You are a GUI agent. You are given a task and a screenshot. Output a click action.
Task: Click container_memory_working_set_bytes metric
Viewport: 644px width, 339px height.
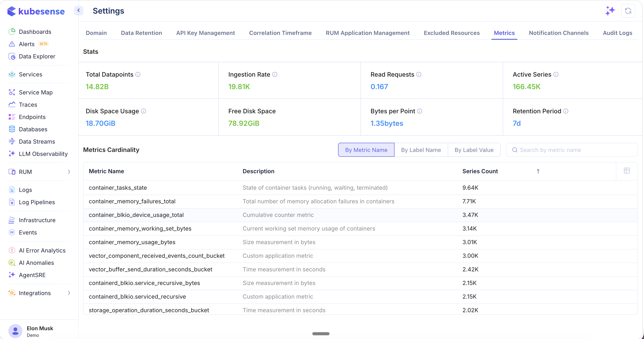click(x=140, y=228)
